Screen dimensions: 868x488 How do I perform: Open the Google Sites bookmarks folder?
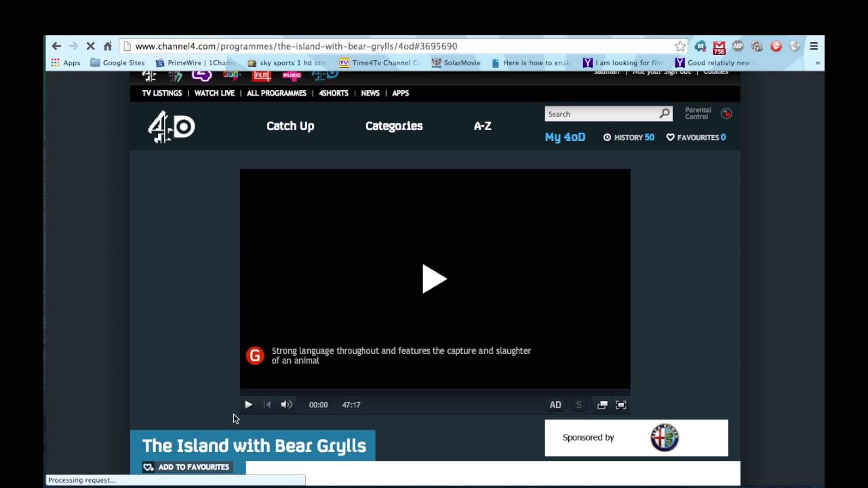click(117, 62)
